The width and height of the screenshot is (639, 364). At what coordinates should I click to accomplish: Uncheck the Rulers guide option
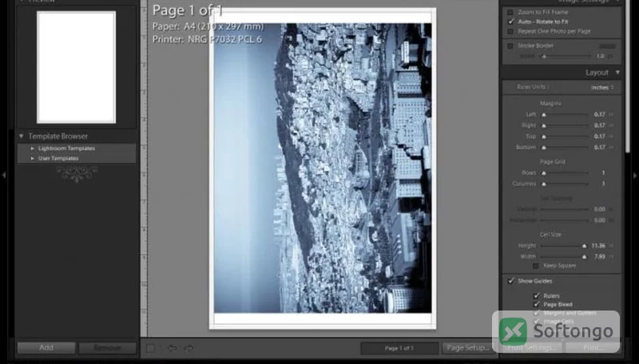[536, 296]
